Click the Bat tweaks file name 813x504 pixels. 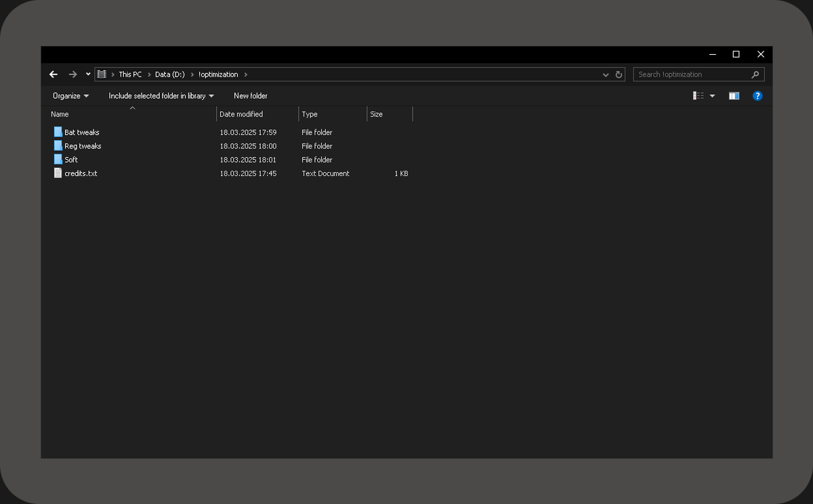pos(82,132)
